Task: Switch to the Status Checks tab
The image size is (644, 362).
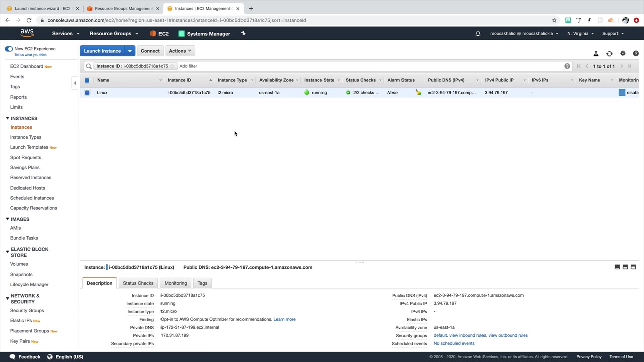Action: 138,283
